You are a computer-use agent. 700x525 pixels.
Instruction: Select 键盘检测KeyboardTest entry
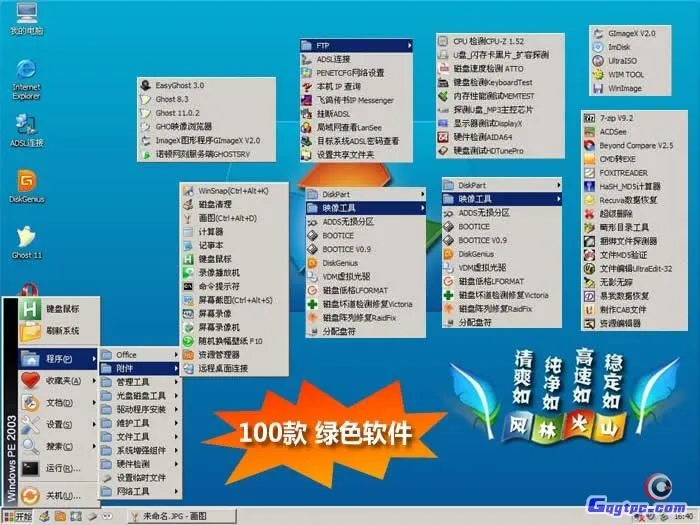[500, 83]
